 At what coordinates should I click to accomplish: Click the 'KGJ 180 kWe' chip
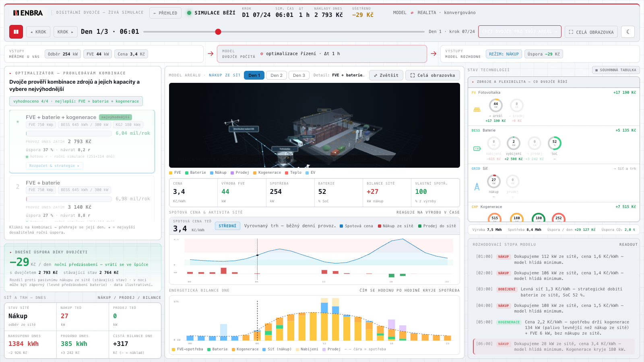128,125
